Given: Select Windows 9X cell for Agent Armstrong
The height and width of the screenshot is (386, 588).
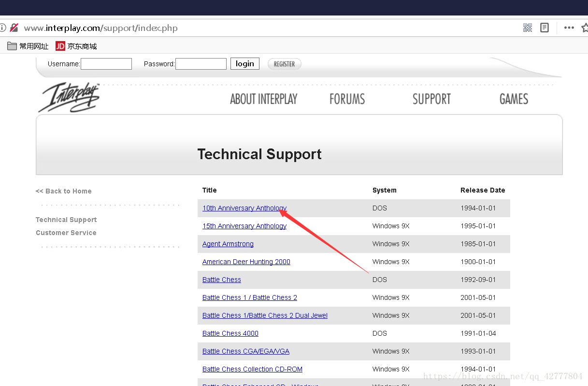Looking at the screenshot, I should (391, 244).
